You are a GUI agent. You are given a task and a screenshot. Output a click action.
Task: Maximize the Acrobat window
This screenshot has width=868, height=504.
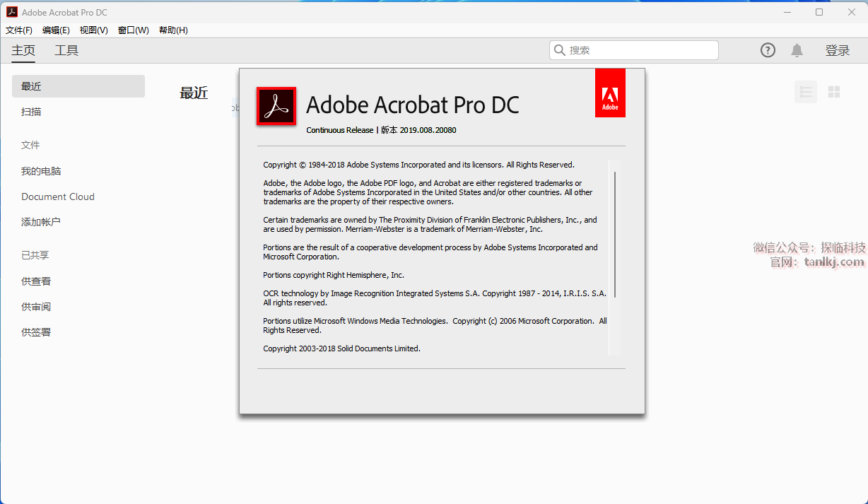tap(819, 12)
